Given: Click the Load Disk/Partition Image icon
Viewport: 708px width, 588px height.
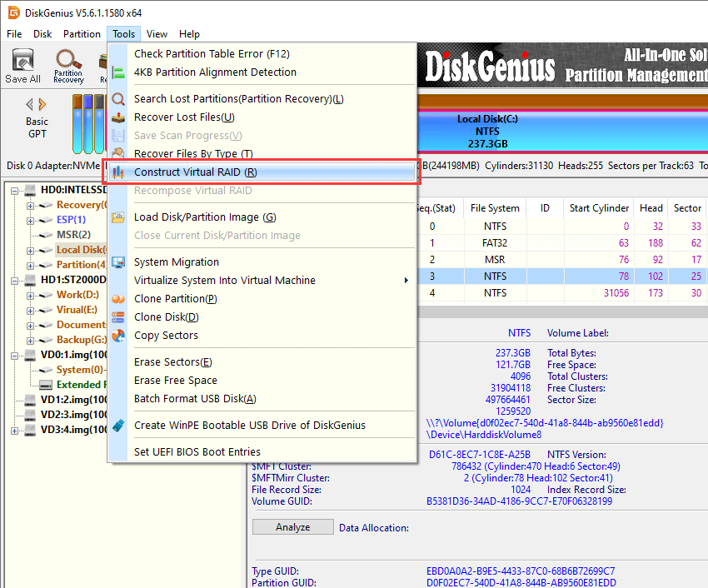Looking at the screenshot, I should click(118, 217).
